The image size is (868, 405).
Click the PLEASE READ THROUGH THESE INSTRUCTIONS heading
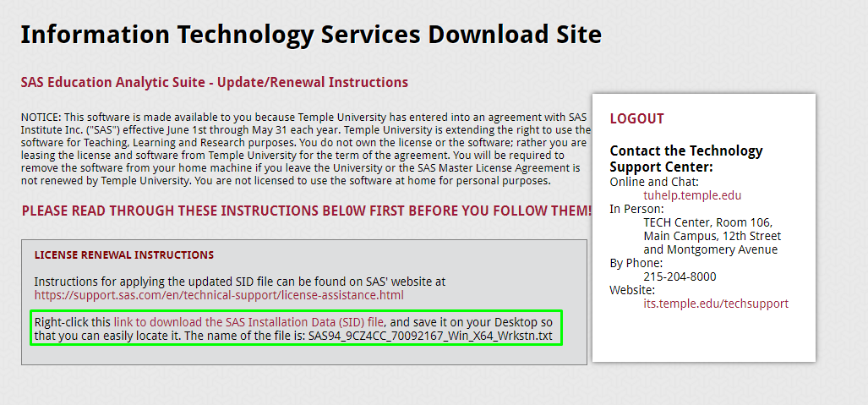pos(307,211)
